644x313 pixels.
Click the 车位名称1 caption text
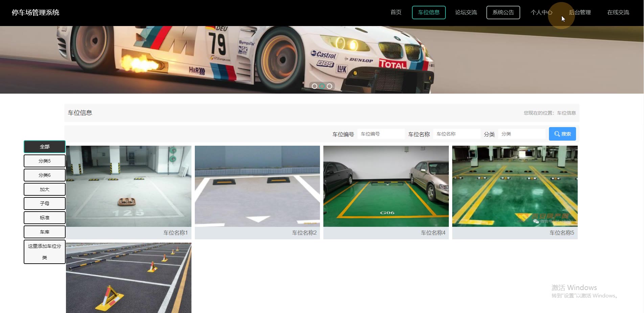coord(176,233)
